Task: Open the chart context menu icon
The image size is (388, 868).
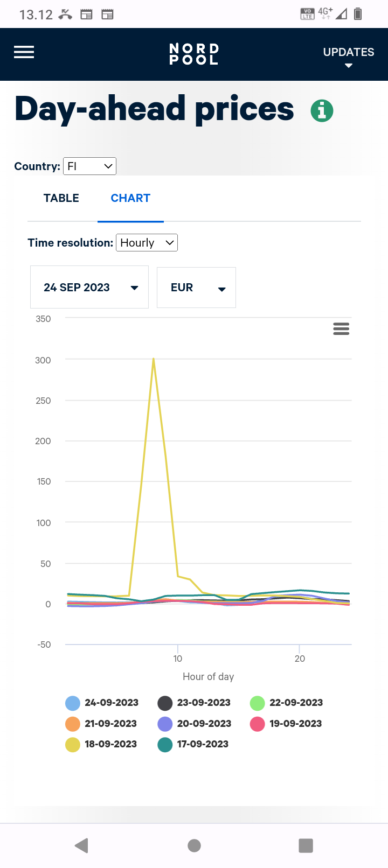Action: click(x=341, y=328)
